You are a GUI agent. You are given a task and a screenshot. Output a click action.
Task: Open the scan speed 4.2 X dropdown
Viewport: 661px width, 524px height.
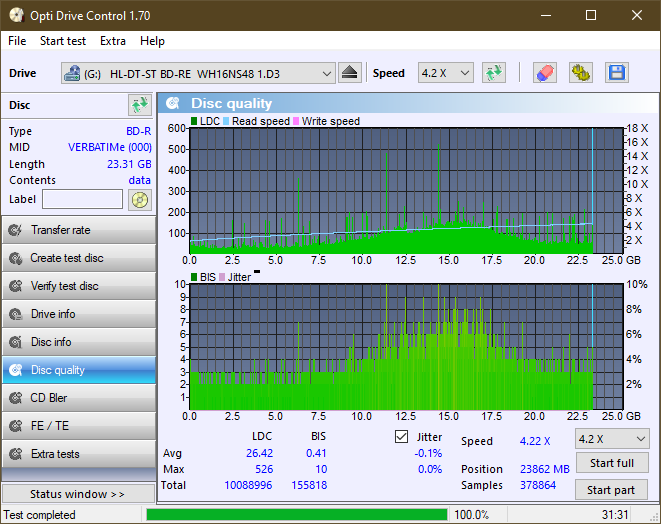(612, 439)
